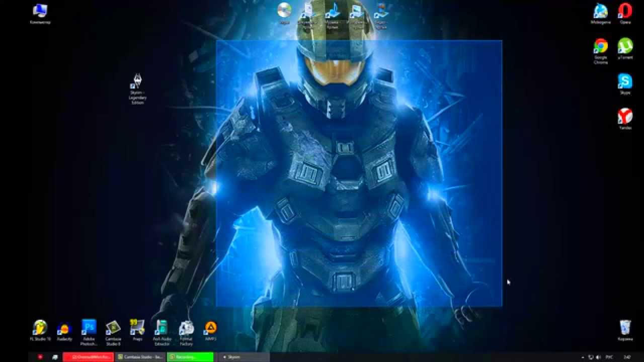Select the Google Chrome shortcut
644x362 pixels.
601,51
